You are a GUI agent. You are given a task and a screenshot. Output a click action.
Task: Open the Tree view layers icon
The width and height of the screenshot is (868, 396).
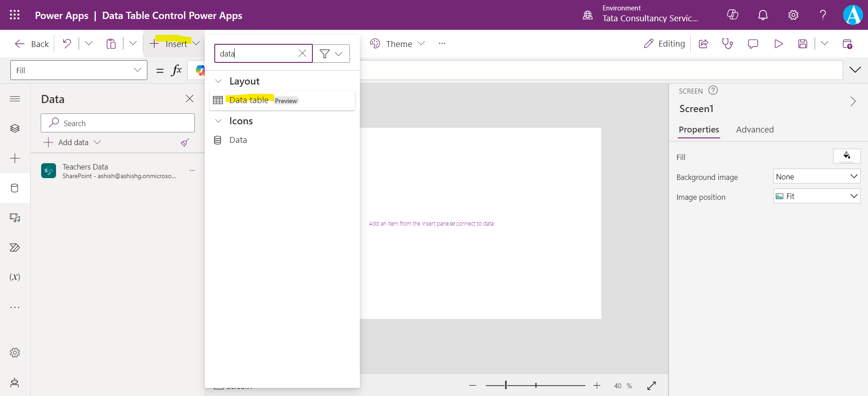click(x=15, y=128)
